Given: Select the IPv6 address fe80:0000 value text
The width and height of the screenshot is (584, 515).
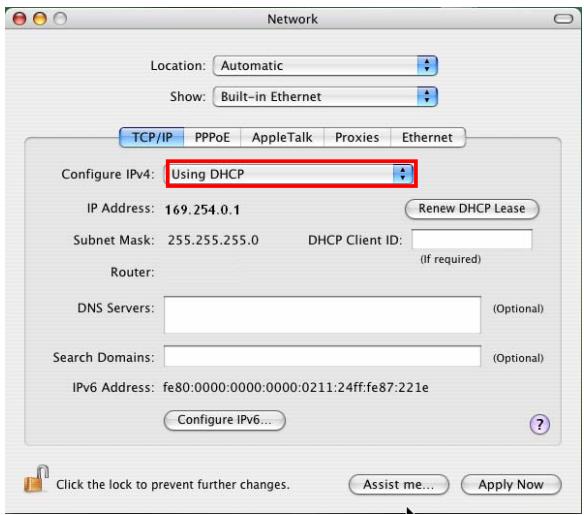Looking at the screenshot, I should click(x=296, y=388).
